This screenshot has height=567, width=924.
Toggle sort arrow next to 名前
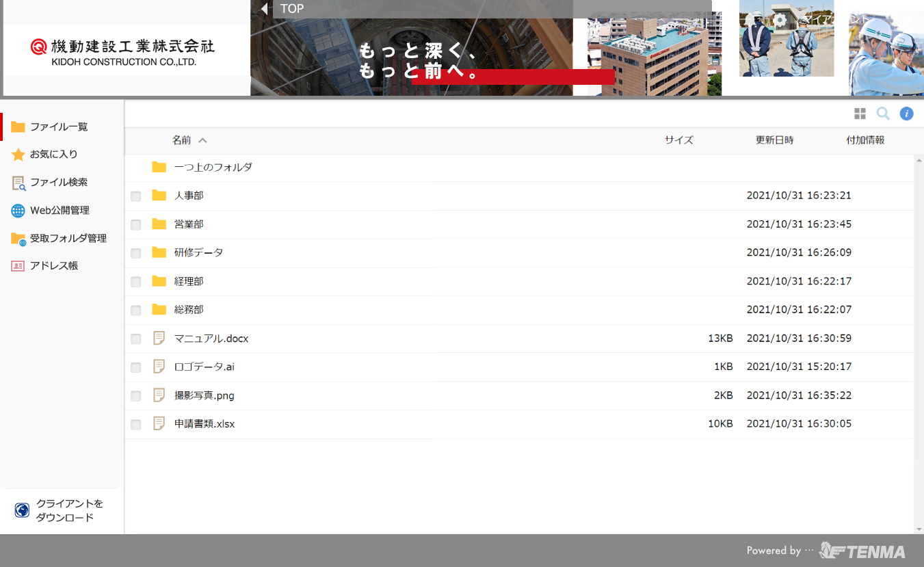click(x=202, y=140)
